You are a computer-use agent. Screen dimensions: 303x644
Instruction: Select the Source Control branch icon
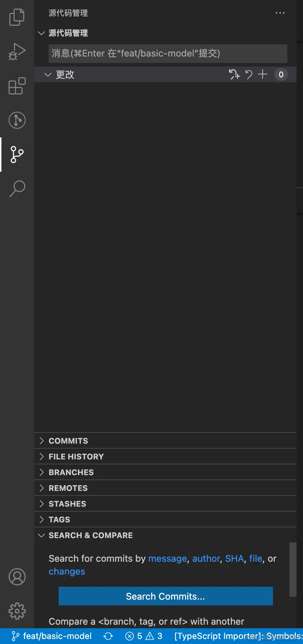17,155
